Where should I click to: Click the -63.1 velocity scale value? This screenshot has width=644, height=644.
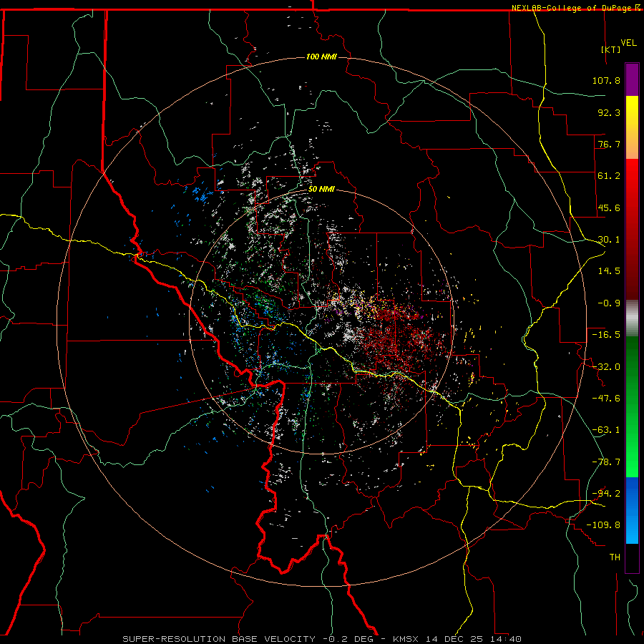606,430
